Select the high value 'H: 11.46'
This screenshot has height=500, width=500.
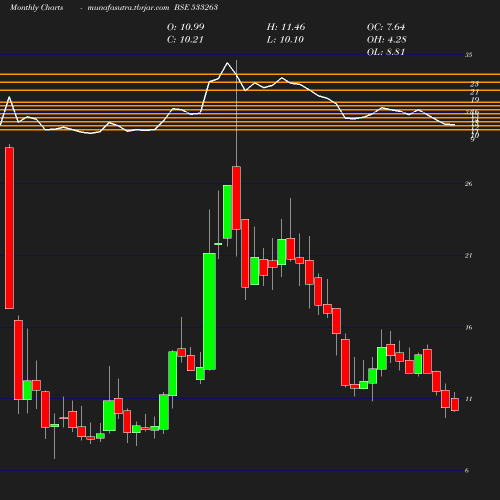click(286, 27)
